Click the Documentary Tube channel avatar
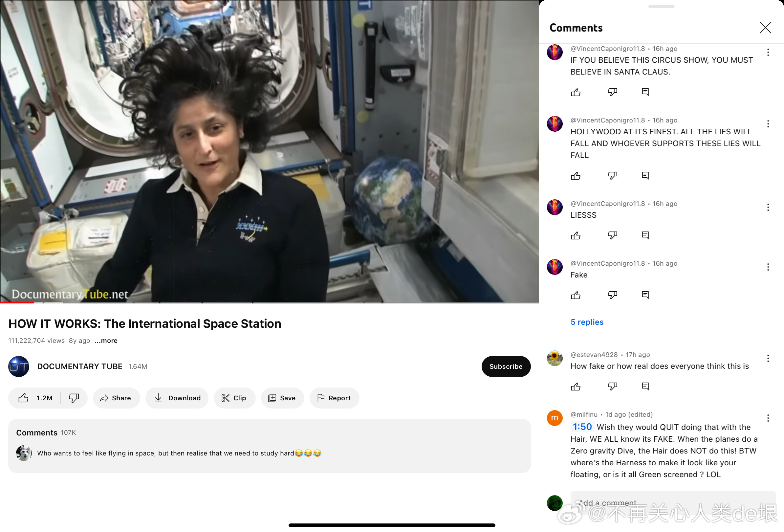This screenshot has height=532, width=784. coord(19,366)
